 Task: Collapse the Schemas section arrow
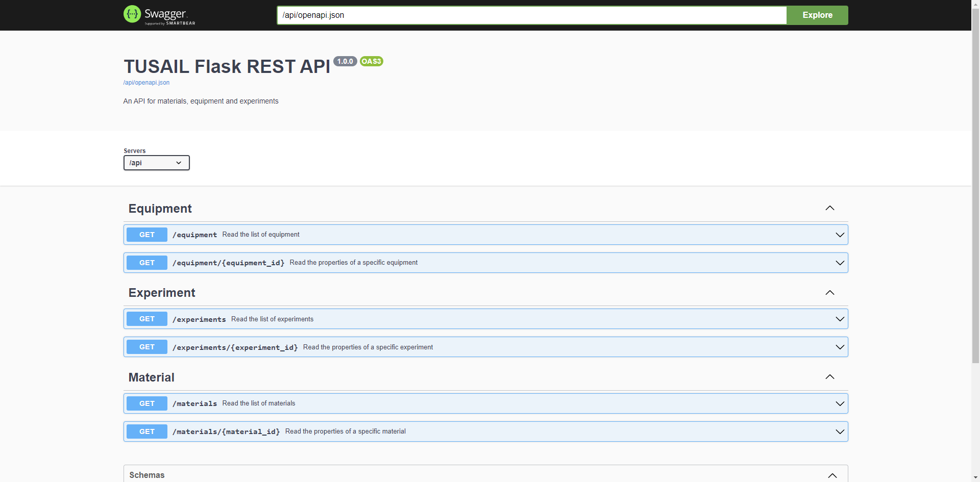tap(832, 475)
